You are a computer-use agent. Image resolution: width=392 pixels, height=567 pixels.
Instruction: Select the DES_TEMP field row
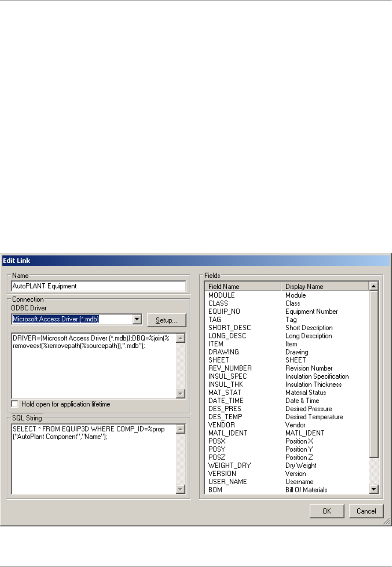coord(287,417)
